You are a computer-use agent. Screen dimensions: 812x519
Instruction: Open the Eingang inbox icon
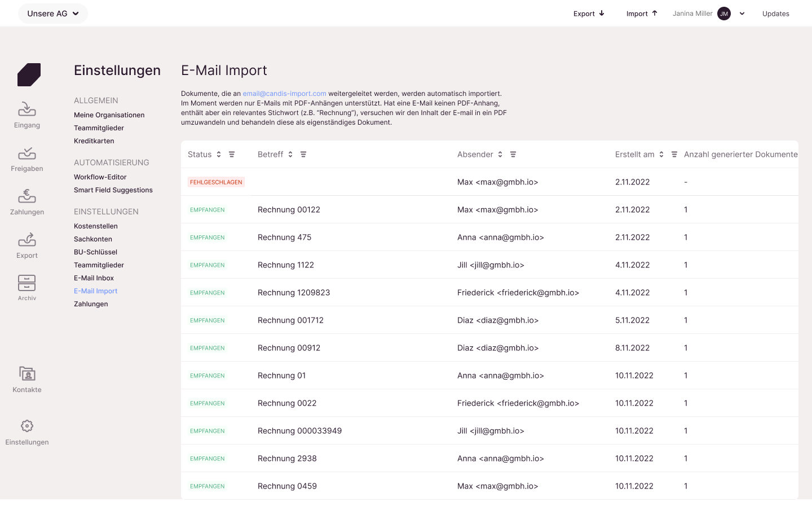[27, 109]
